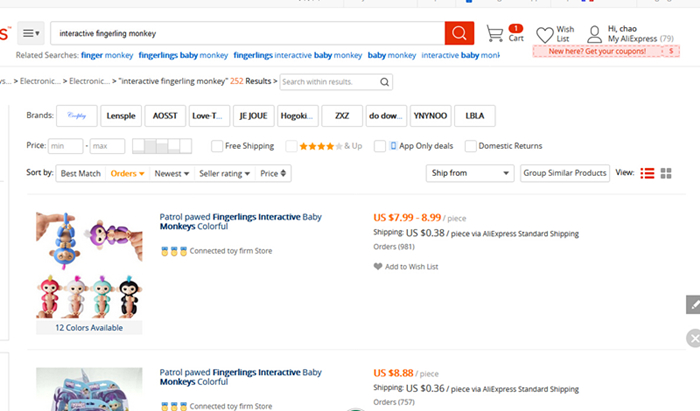Filter by Lensple brand
Screen dimensions: 700x411
121,116
